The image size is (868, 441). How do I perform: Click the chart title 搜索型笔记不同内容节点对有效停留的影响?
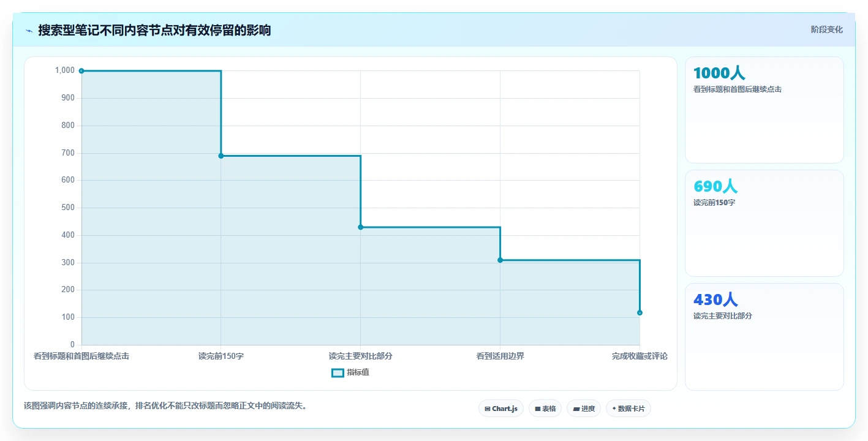(x=154, y=30)
